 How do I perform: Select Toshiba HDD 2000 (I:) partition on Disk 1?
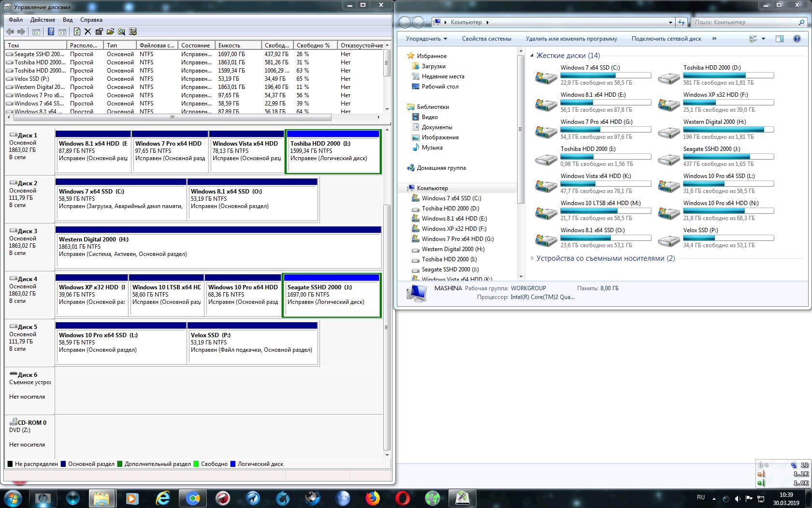[333, 152]
